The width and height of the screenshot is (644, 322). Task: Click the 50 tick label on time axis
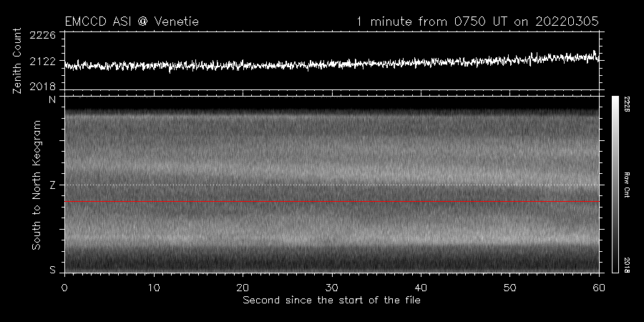pos(510,288)
